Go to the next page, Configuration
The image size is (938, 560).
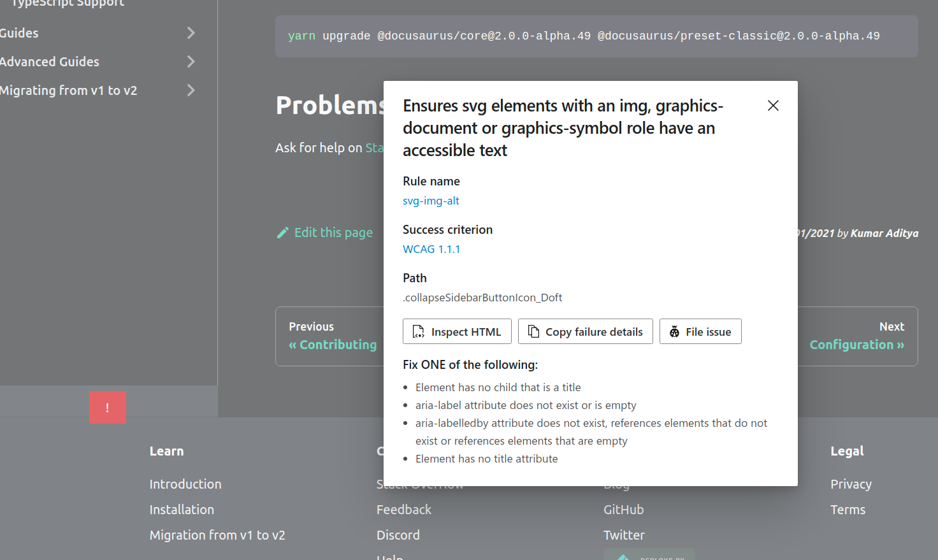point(856,344)
